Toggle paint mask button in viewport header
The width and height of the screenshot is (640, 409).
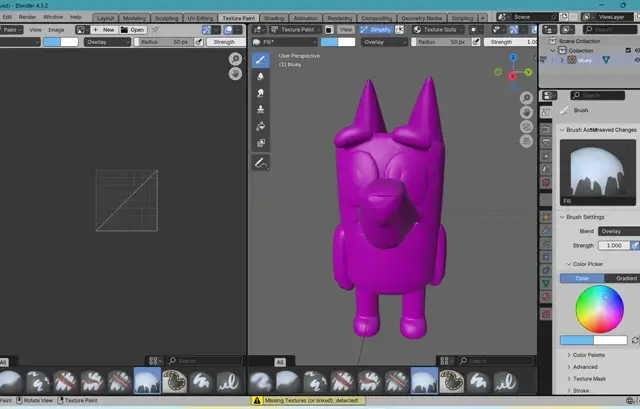coord(329,30)
